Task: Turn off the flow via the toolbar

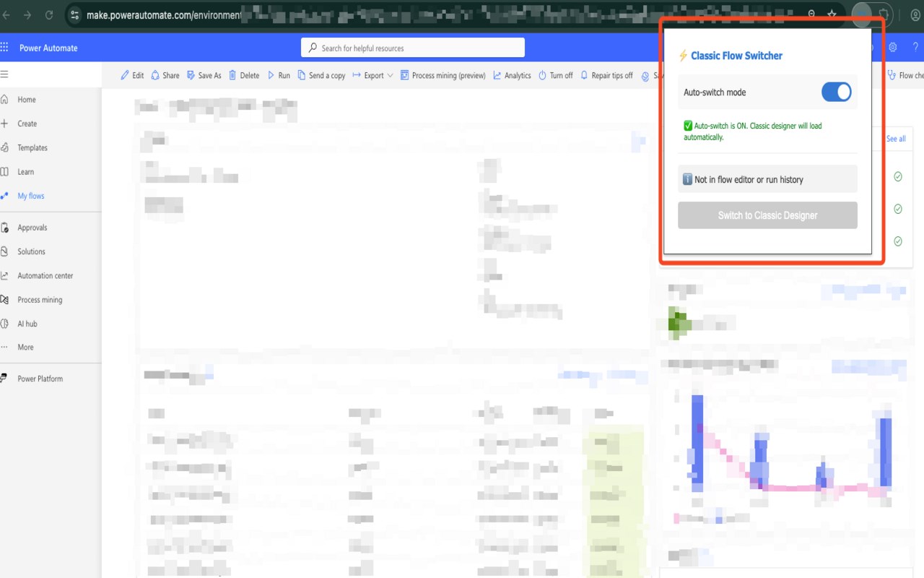Action: (555, 75)
